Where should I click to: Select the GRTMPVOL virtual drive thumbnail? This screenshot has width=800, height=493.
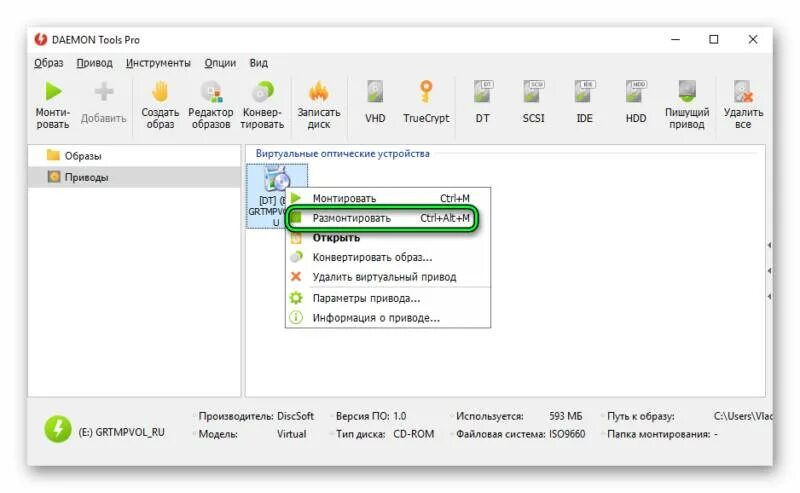[x=277, y=196]
